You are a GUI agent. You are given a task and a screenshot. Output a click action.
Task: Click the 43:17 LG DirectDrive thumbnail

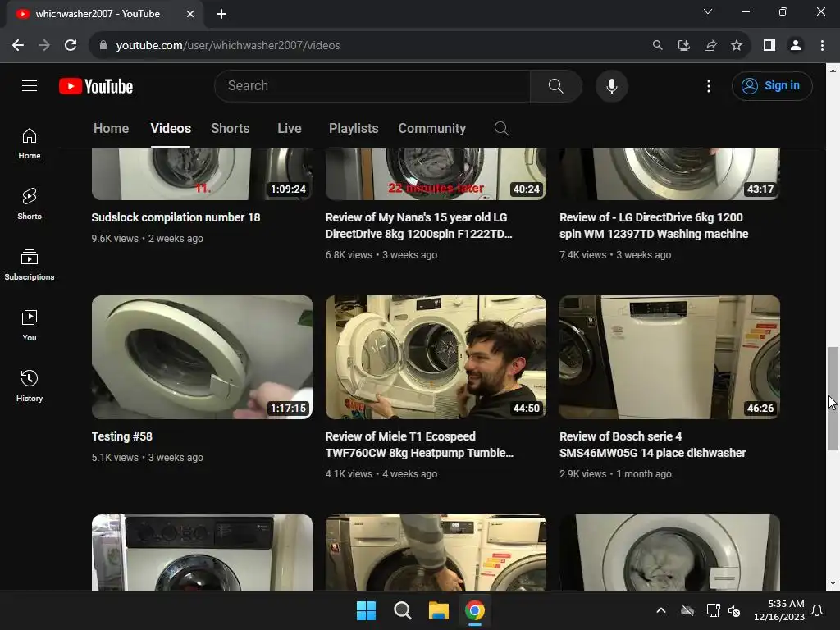(669, 174)
